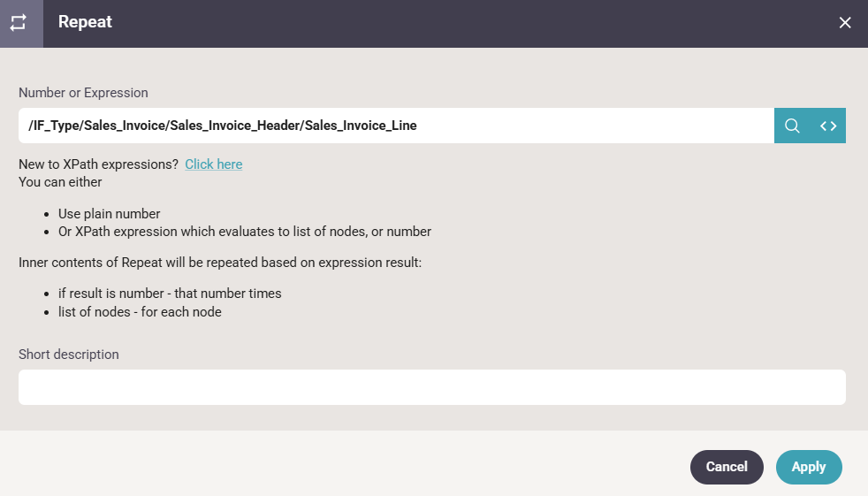Click the Repeat loop icon in header
This screenshot has height=496, width=868.
point(19,23)
